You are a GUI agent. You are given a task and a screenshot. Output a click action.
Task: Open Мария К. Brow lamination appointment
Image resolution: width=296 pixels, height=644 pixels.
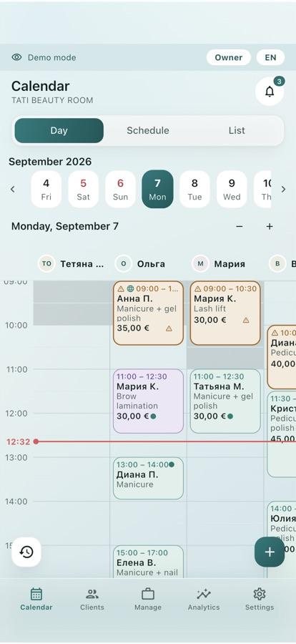148,401
